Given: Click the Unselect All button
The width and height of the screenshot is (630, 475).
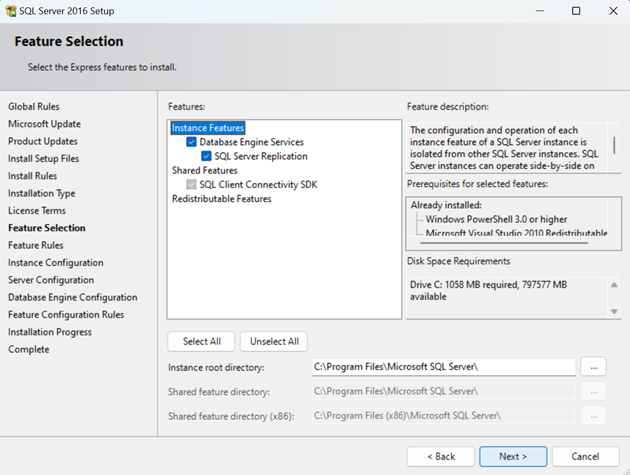Looking at the screenshot, I should point(274,342).
